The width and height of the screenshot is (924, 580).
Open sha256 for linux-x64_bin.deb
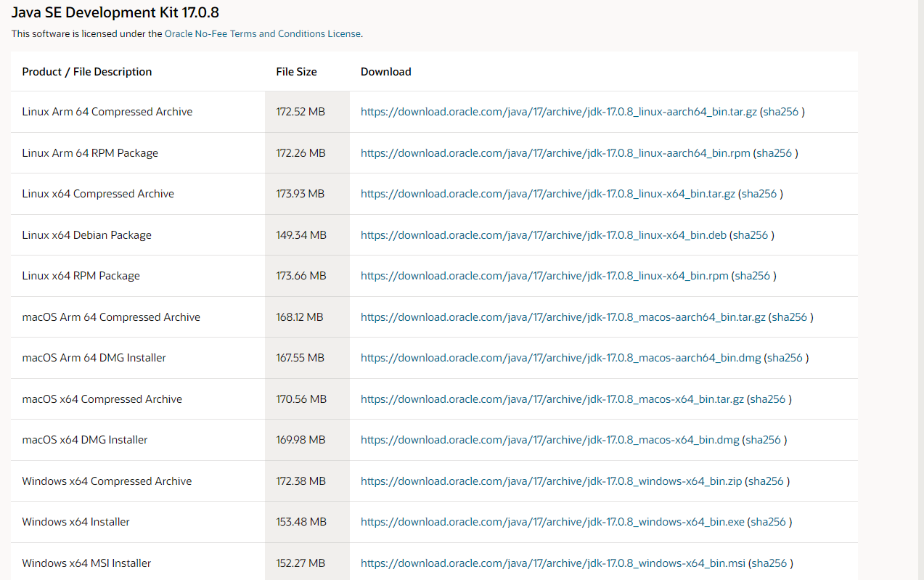(751, 235)
